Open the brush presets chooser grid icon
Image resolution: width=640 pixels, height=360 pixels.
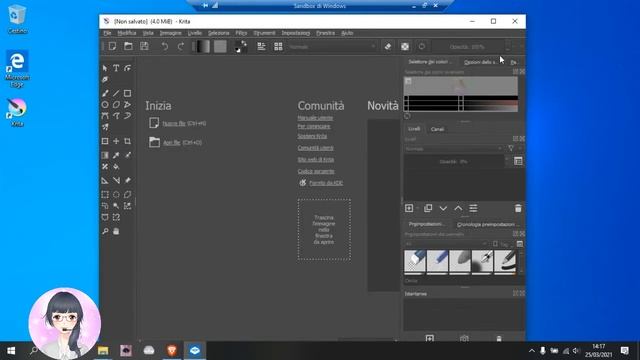click(278, 47)
